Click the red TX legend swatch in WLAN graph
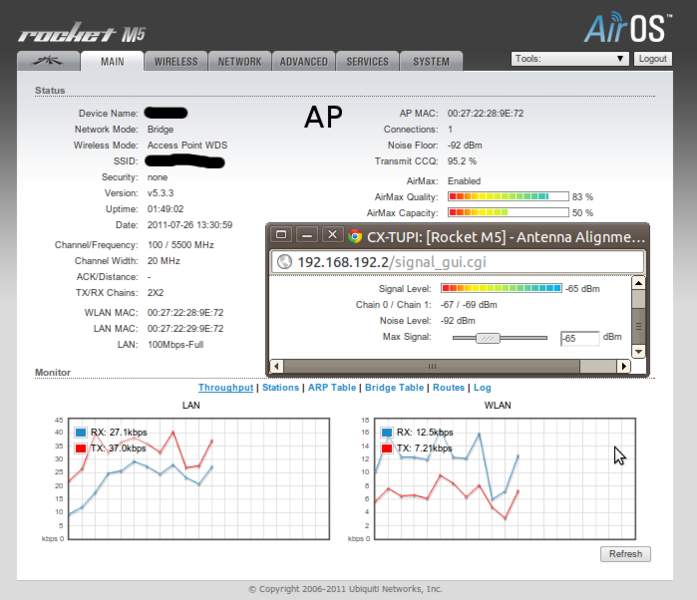 coord(387,448)
